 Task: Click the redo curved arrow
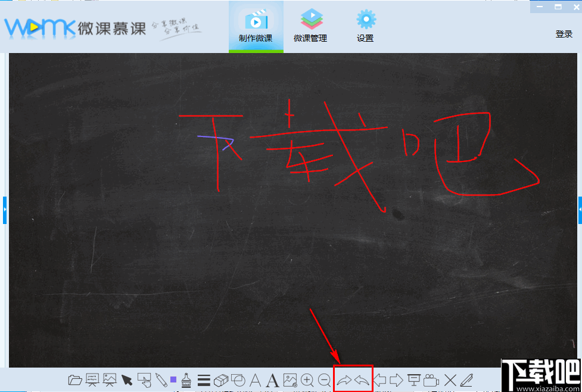pos(344,380)
